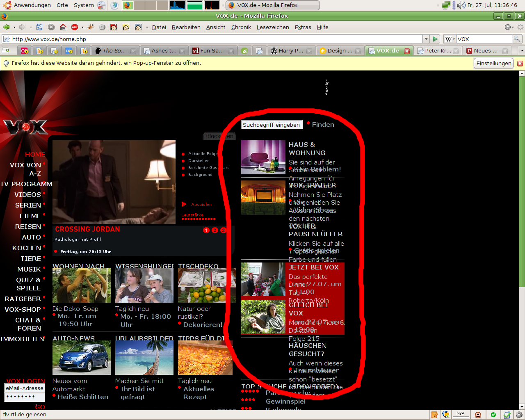This screenshot has width=525, height=420.
Task: Open dropdown after the three face icons
Action: (147, 27)
